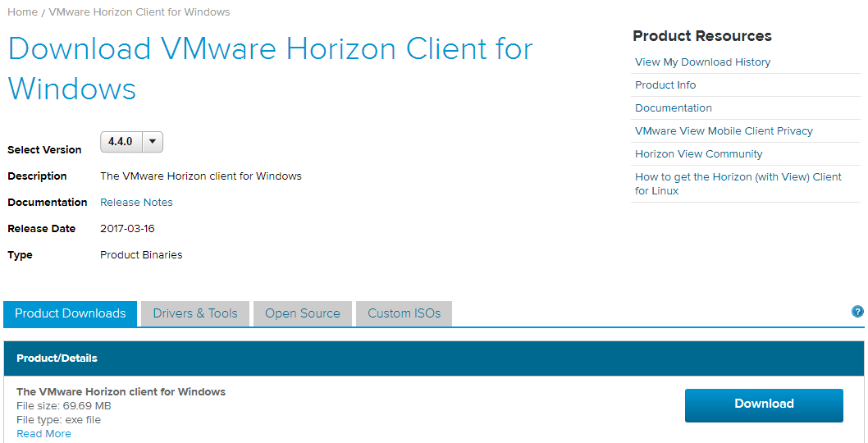This screenshot has height=443, width=868.
Task: Open the Release Notes link
Action: (136, 203)
